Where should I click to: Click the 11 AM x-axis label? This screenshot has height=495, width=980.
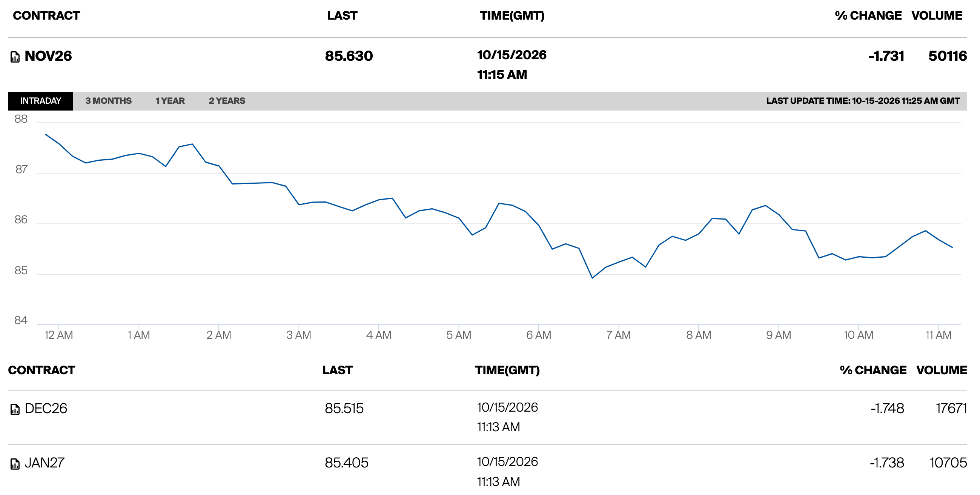coord(939,335)
